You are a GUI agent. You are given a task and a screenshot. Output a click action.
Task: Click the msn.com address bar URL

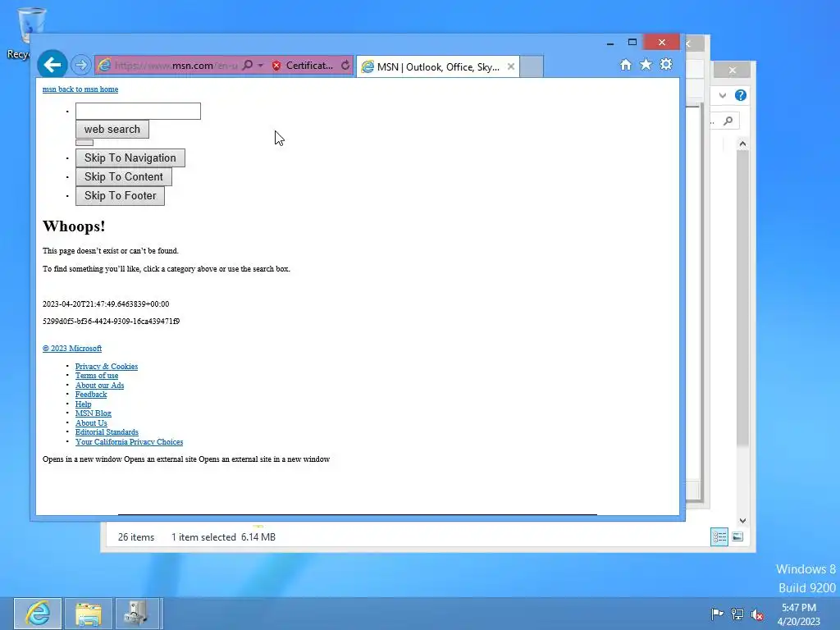pyautogui.click(x=176, y=66)
